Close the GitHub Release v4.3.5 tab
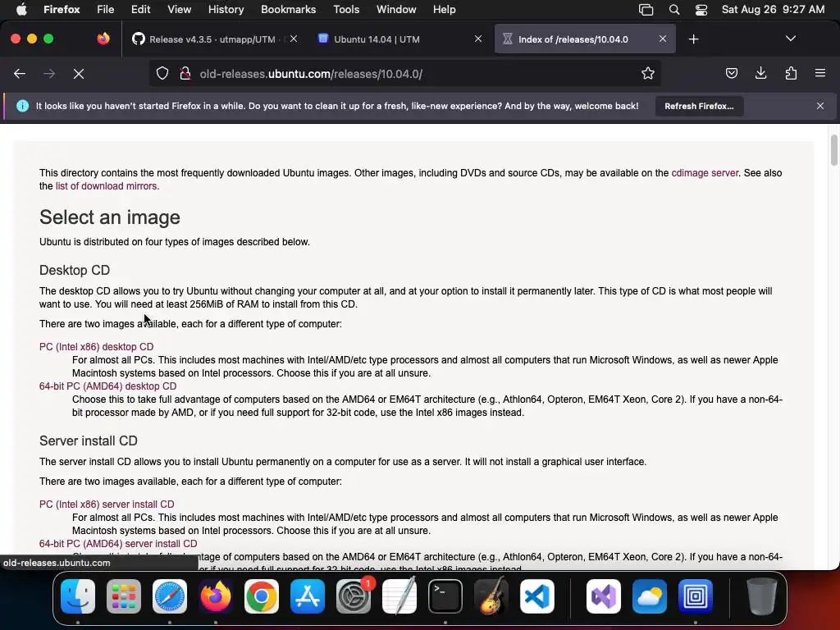Image resolution: width=840 pixels, height=630 pixels. click(294, 39)
